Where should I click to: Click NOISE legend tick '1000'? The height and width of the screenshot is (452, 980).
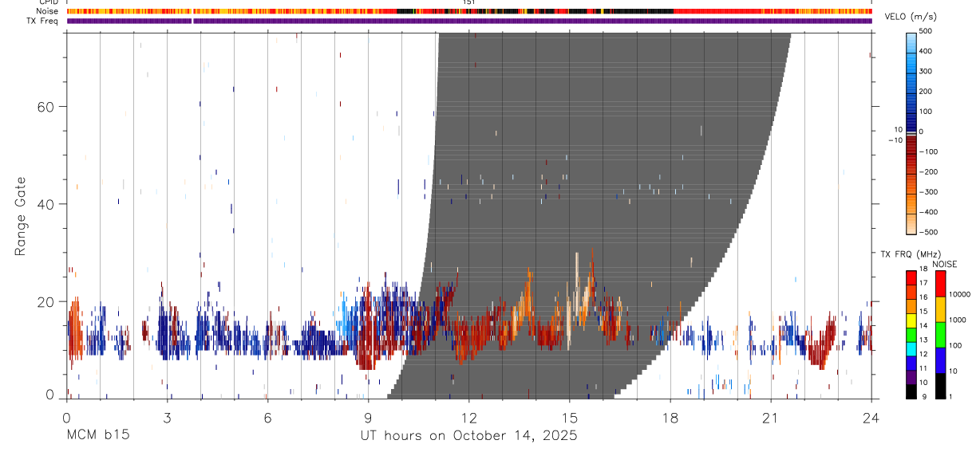click(x=957, y=320)
